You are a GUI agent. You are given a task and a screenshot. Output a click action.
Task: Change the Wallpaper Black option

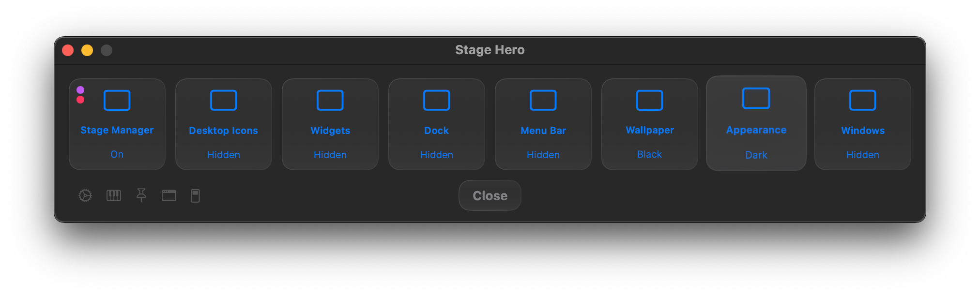[649, 154]
